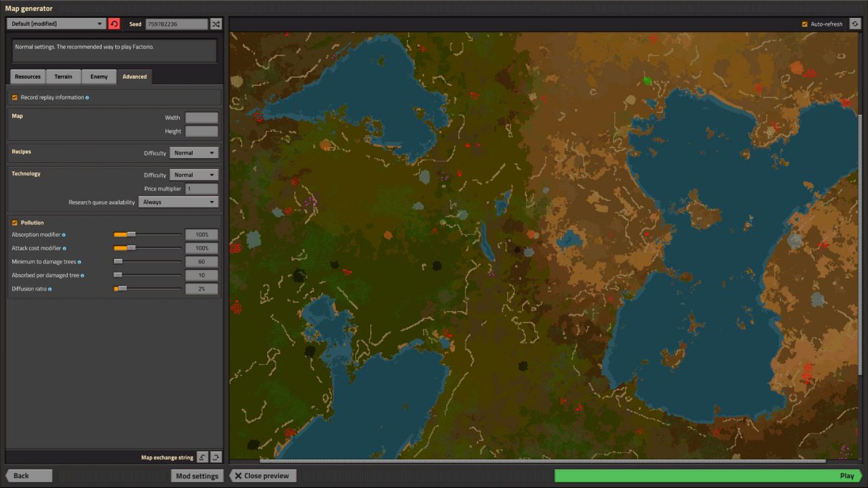Screen dimensions: 868x488
Task: Click the Absorbed per damaged tree value field
Action: click(x=201, y=275)
